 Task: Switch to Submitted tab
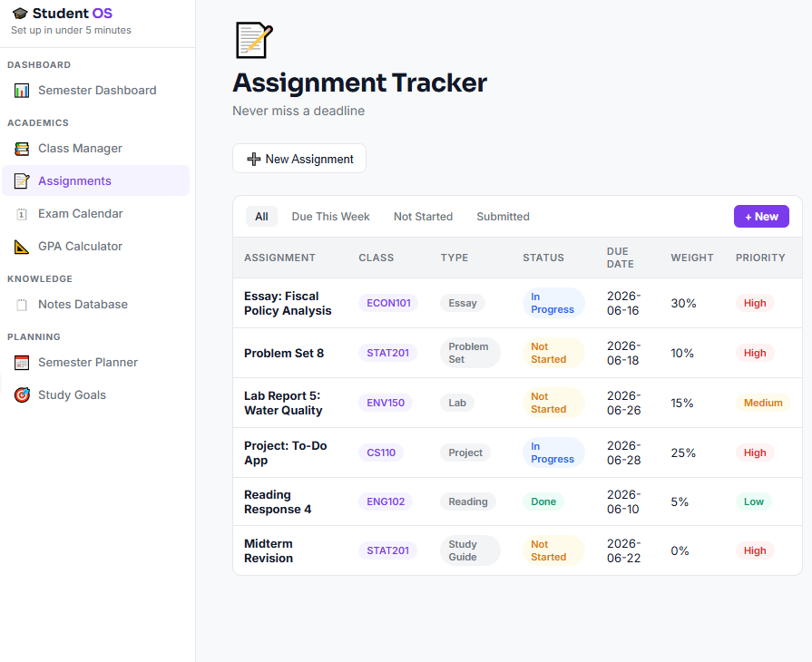point(503,217)
